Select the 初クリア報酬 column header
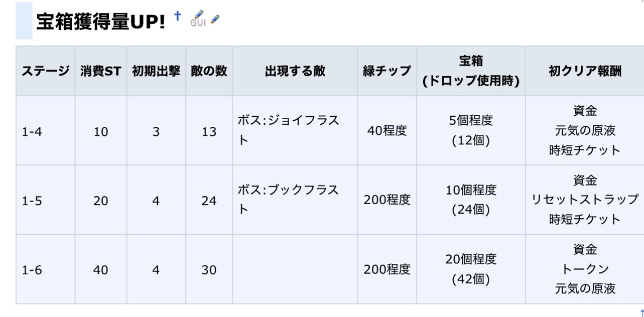 [x=584, y=71]
